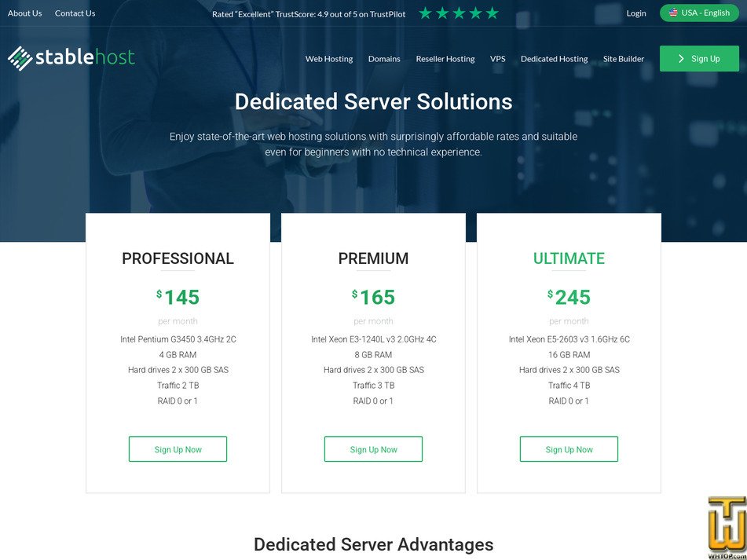Click the 'Dedicated Server Solutions' heading
The image size is (747, 560).
[374, 101]
